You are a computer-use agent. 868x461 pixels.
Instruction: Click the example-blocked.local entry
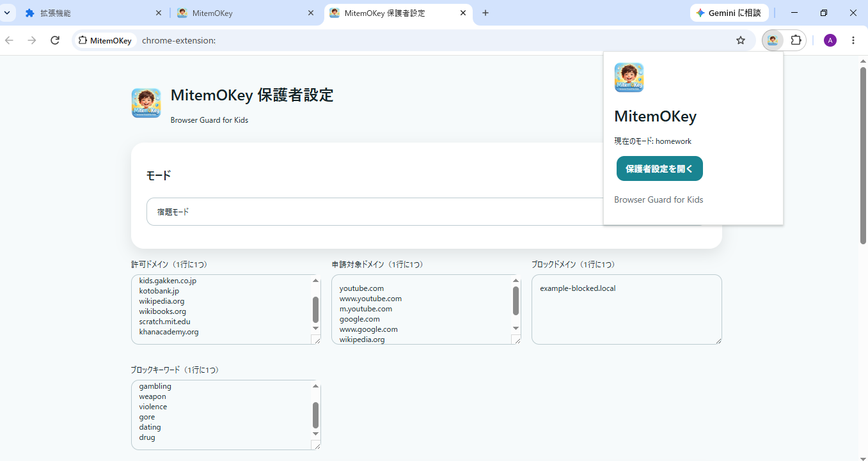click(x=578, y=288)
